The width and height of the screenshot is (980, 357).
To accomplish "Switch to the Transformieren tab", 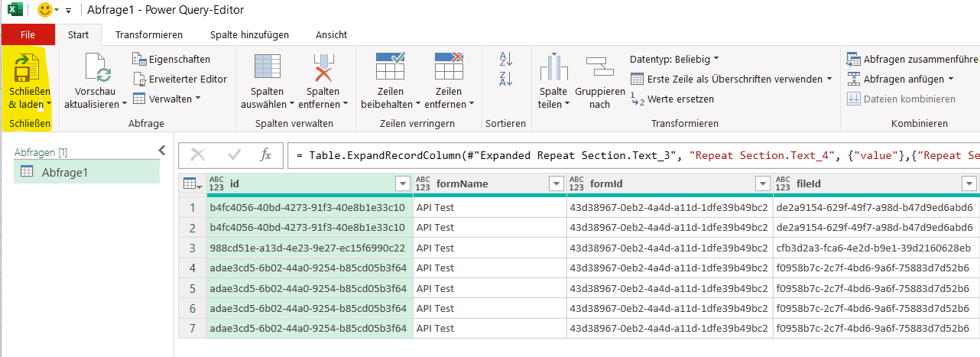I will [148, 34].
